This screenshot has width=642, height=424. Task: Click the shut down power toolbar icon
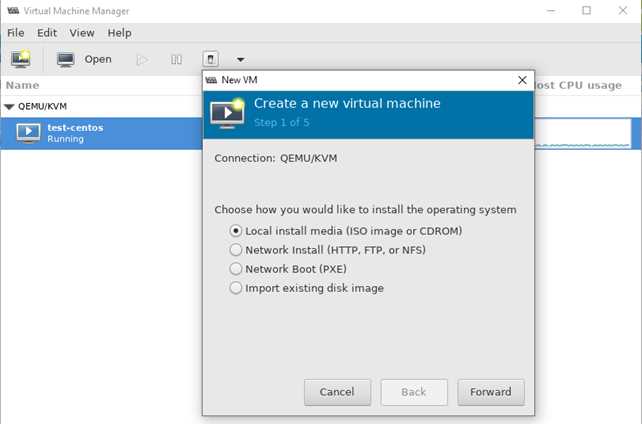(x=210, y=59)
